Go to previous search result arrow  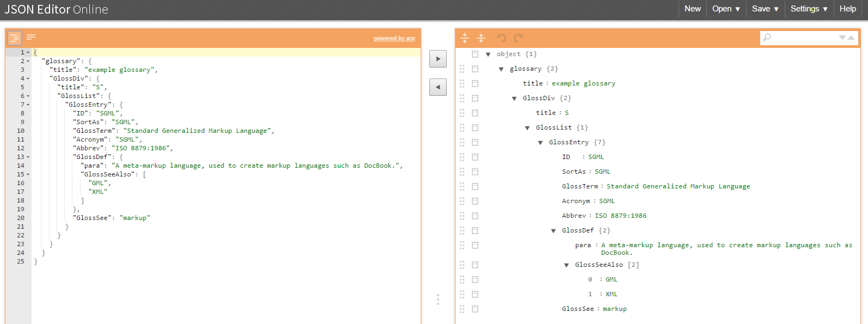851,38
